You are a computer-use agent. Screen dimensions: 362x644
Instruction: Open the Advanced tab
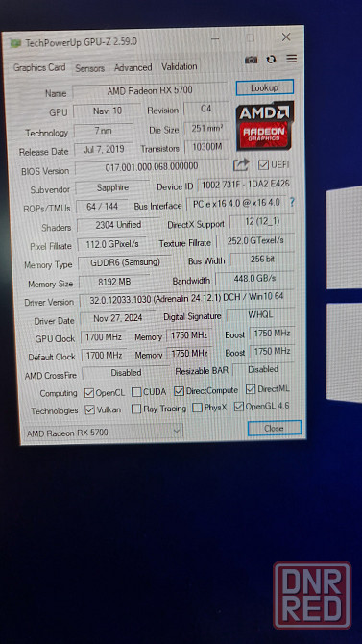point(133,68)
